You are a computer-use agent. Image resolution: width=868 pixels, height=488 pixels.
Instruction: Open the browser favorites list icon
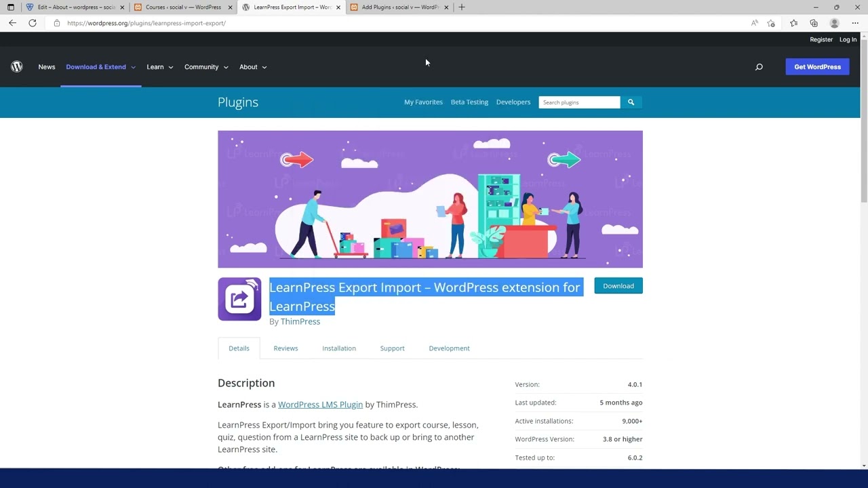[793, 23]
